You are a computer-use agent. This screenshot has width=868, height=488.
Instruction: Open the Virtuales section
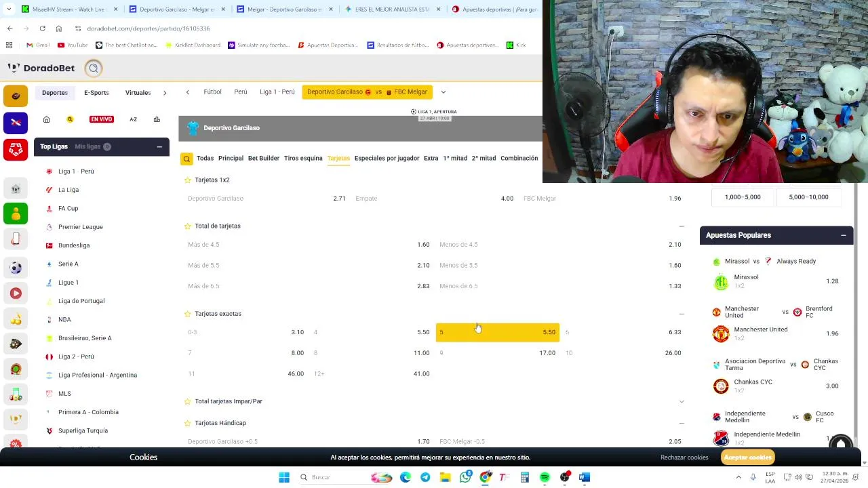pos(138,93)
